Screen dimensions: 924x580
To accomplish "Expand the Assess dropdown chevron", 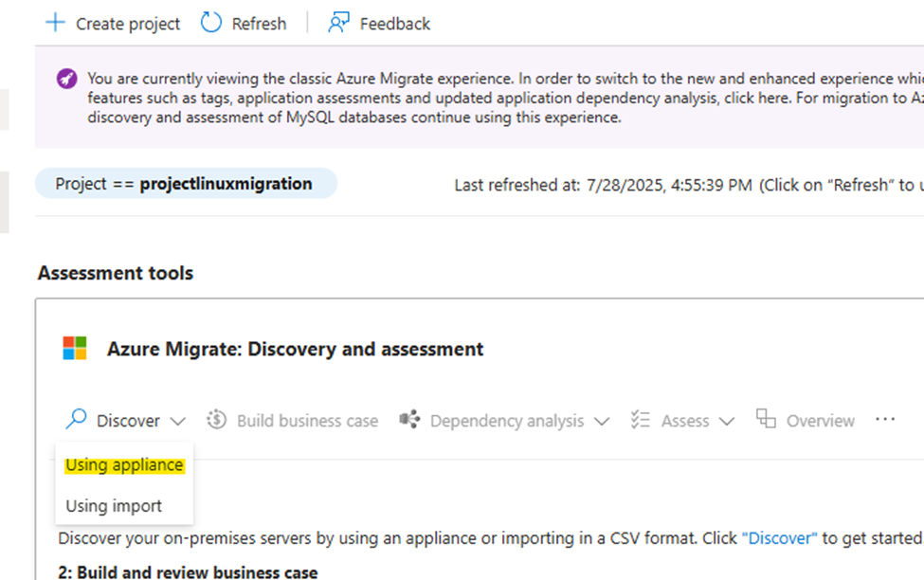I will 727,422.
